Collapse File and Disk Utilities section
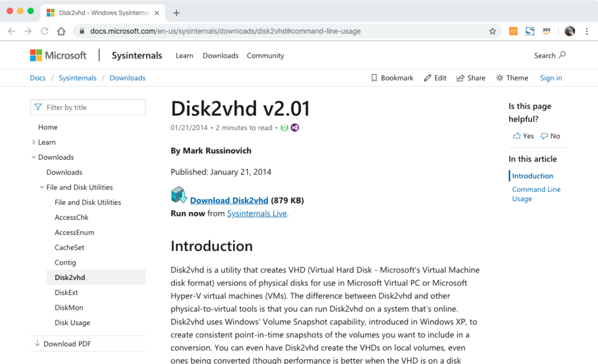The height and width of the screenshot is (364, 598). point(42,188)
